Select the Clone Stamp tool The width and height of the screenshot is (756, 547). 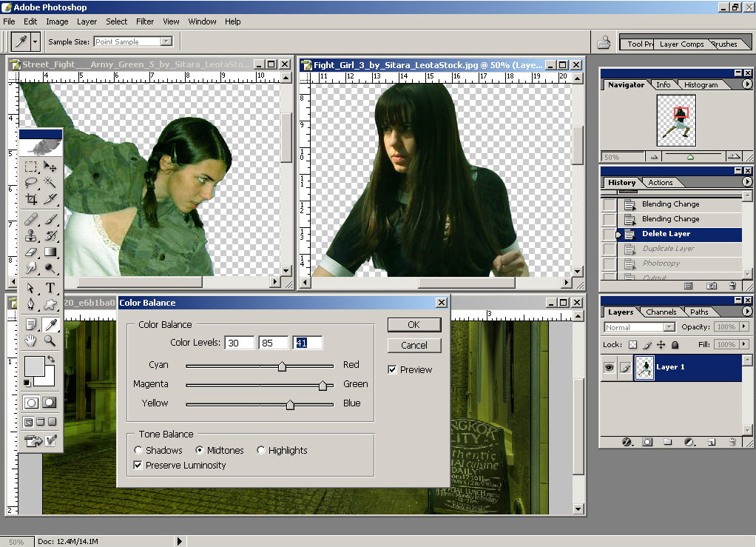click(x=31, y=235)
